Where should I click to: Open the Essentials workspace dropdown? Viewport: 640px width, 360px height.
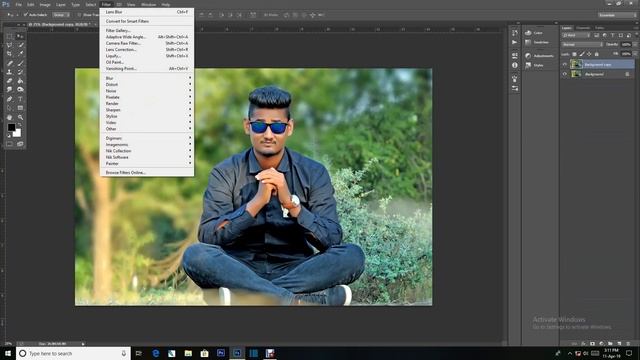[x=617, y=15]
